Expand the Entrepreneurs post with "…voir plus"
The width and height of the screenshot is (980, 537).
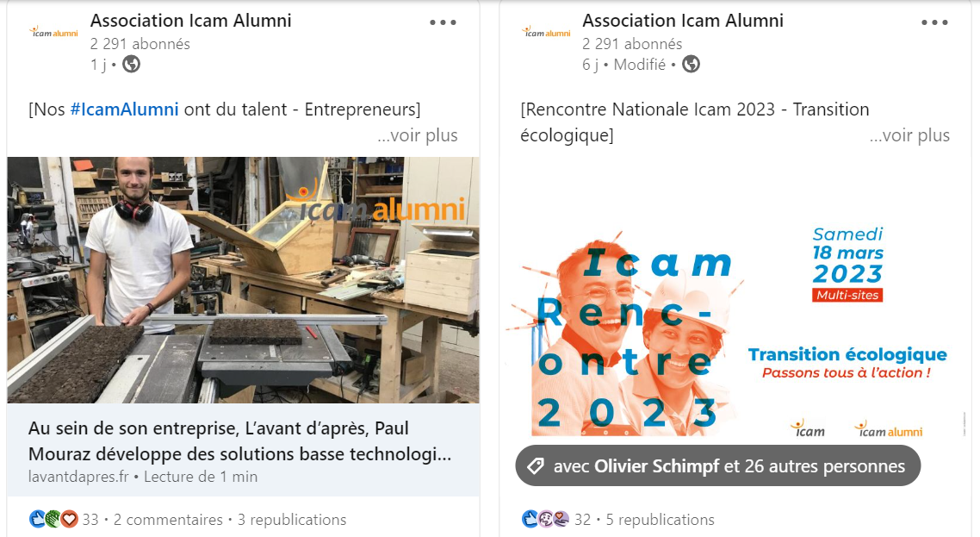(418, 135)
